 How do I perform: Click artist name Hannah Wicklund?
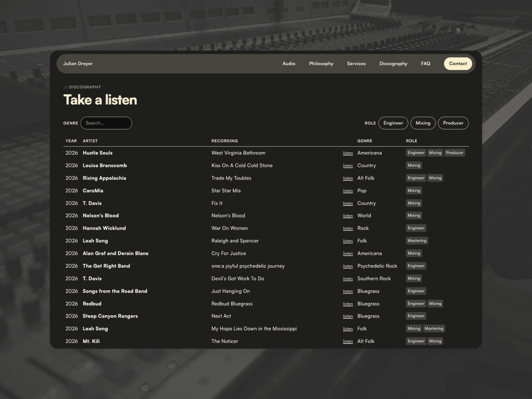(104, 228)
